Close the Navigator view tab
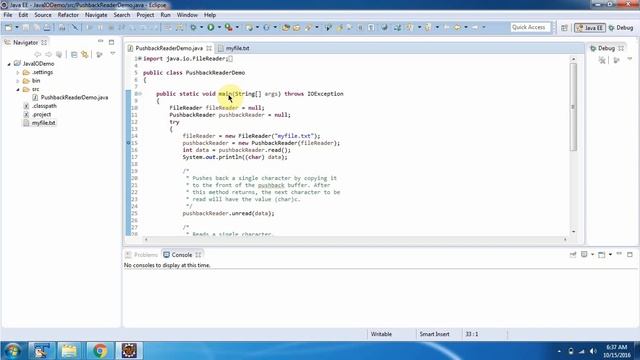Image resolution: width=640 pixels, height=360 pixels. pyautogui.click(x=44, y=42)
